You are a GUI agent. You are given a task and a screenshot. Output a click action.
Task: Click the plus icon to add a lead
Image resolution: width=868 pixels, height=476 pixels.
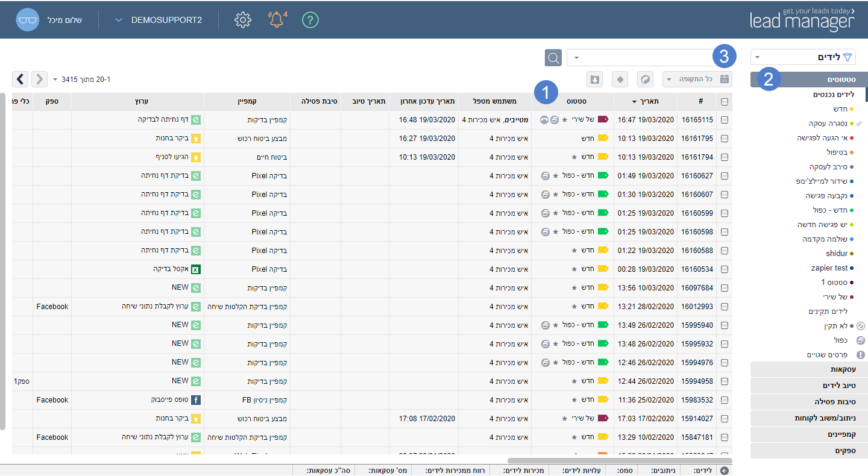coord(620,79)
